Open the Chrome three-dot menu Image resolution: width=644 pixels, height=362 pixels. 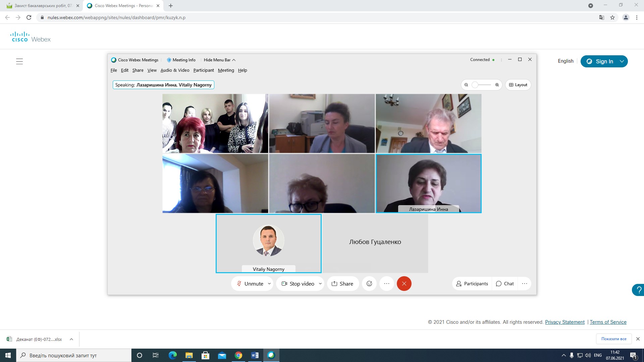(x=637, y=17)
